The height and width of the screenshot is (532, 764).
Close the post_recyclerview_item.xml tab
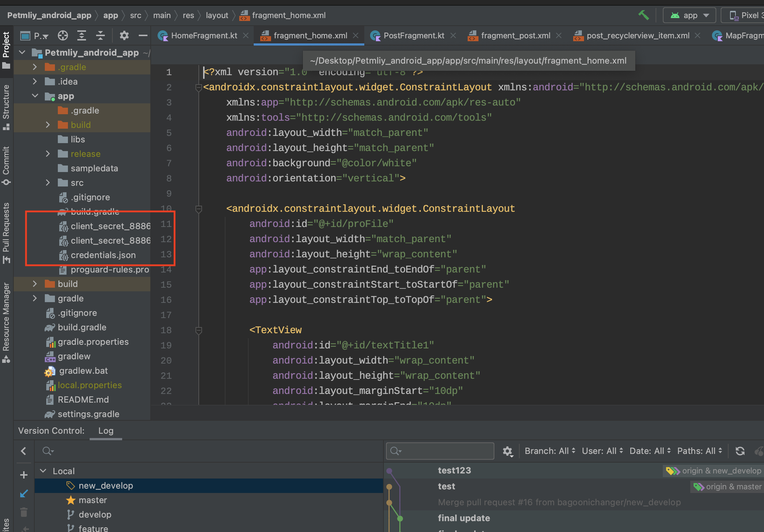698,35
